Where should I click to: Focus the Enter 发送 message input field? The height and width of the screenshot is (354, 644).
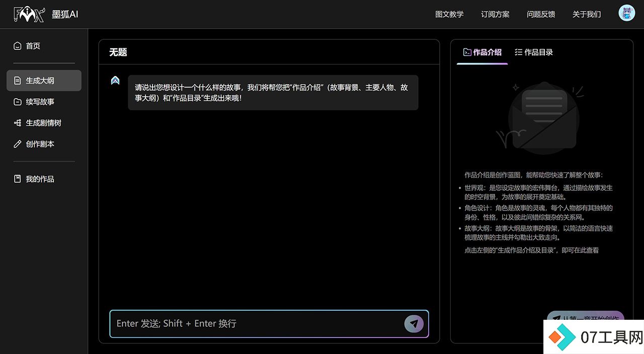pyautogui.click(x=269, y=324)
